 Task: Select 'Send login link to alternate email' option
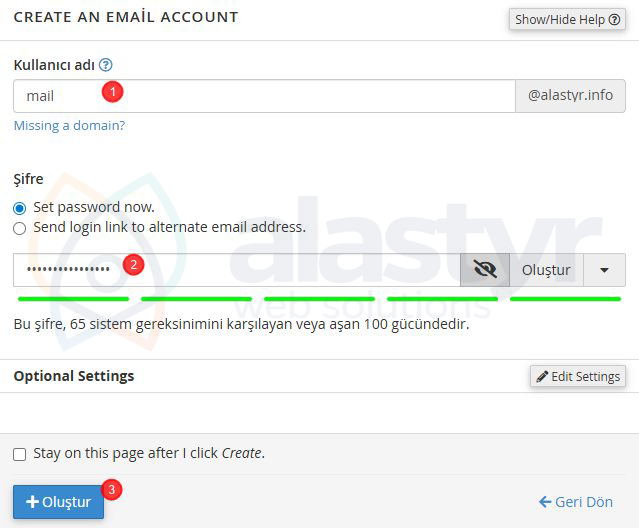pyautogui.click(x=20, y=228)
